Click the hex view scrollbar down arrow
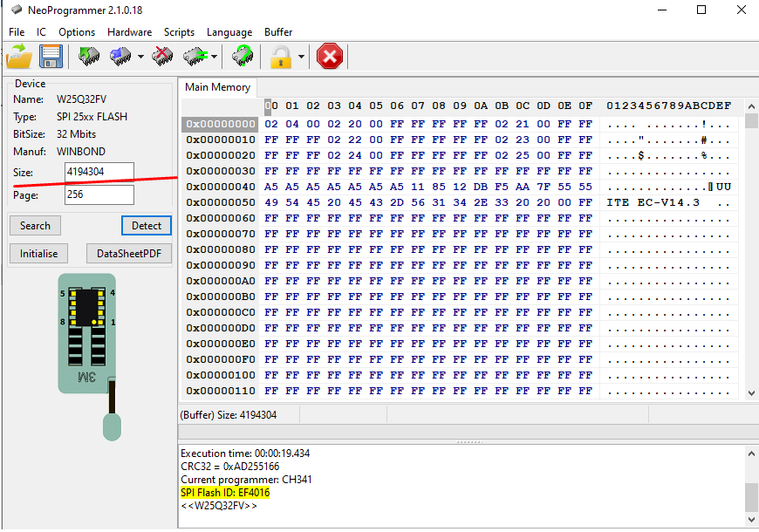Image resolution: width=759 pixels, height=532 pixels. (x=751, y=393)
